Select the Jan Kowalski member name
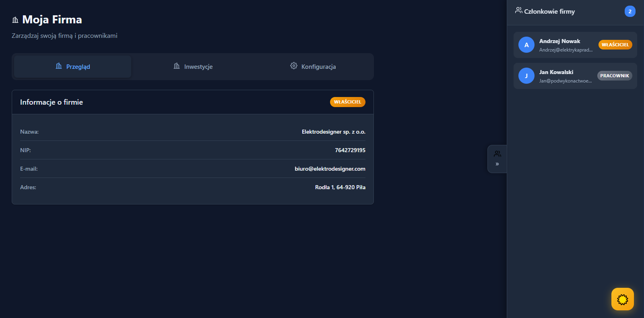The image size is (644, 318). pos(556,72)
